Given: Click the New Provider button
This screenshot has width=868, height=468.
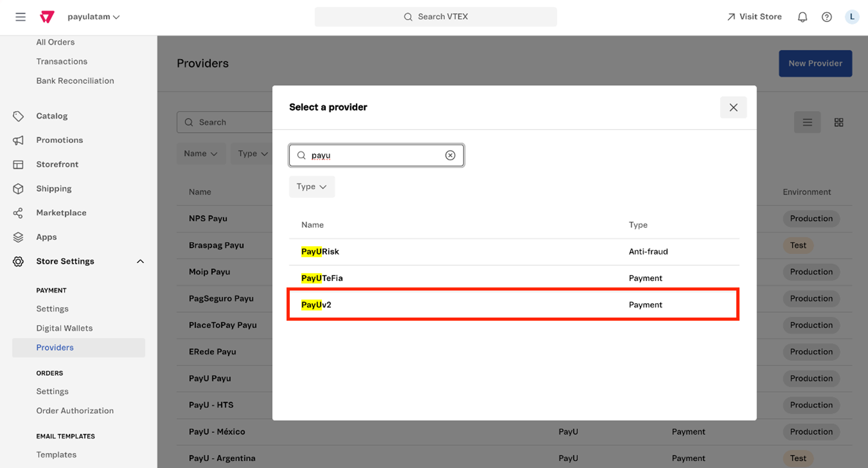Looking at the screenshot, I should [815, 63].
